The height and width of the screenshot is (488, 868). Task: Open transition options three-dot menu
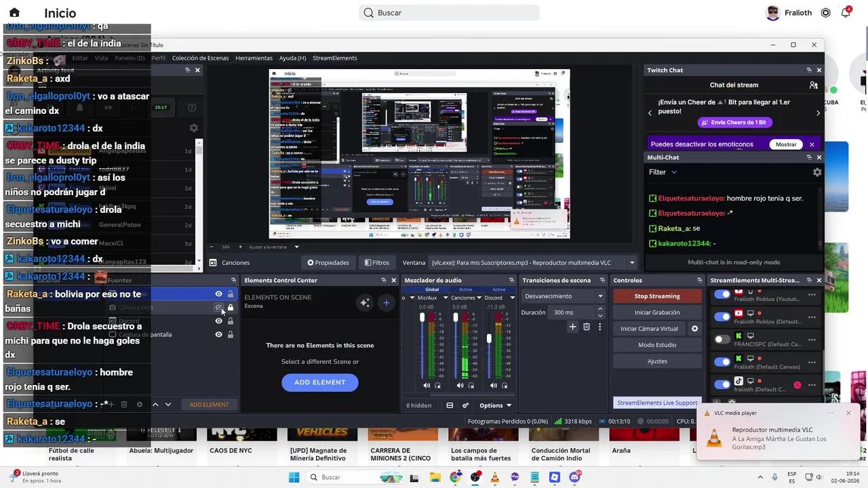point(599,327)
